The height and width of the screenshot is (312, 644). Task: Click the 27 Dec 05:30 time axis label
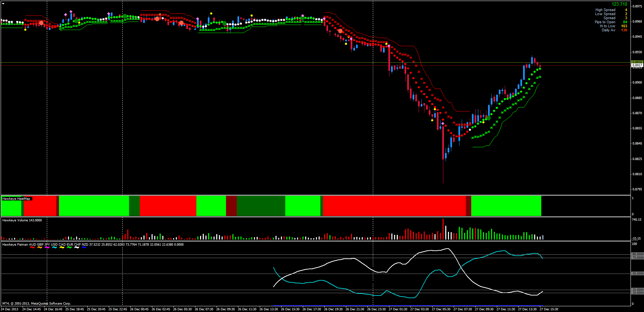pos(441,309)
